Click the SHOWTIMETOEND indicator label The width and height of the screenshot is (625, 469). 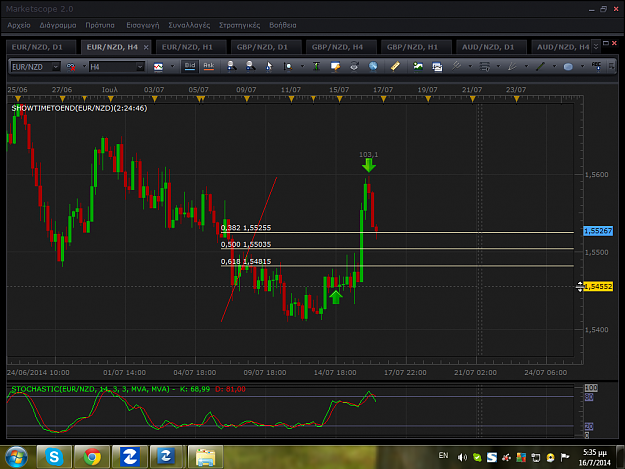[79, 108]
